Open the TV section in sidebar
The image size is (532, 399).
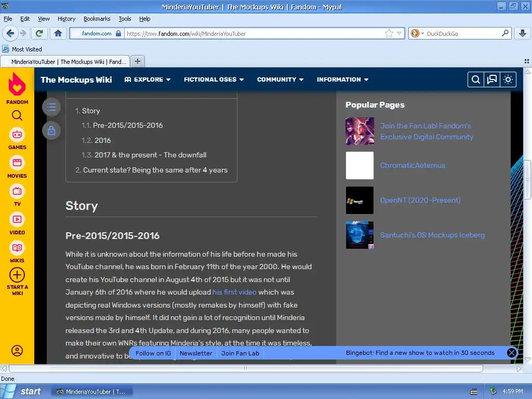pos(17,195)
